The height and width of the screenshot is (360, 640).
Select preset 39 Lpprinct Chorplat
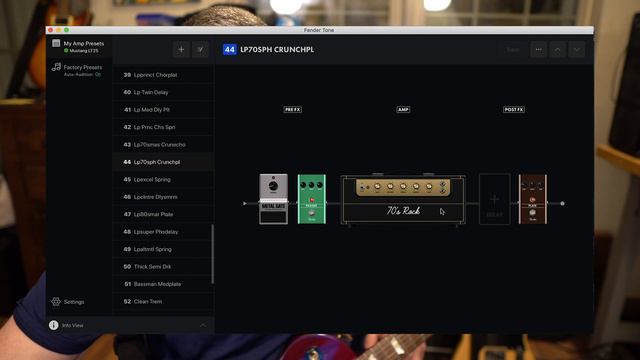(x=163, y=75)
